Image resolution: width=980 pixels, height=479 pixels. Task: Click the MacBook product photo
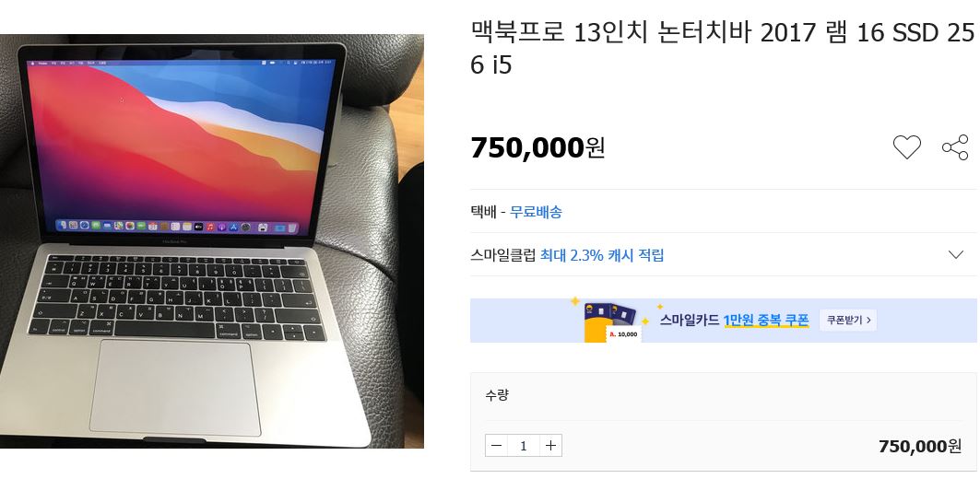(x=212, y=241)
